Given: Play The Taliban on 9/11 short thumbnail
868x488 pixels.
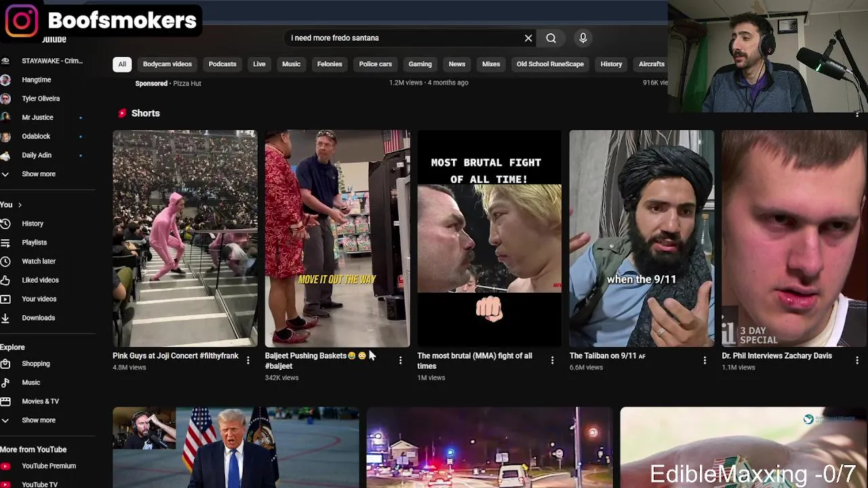Looking at the screenshot, I should [x=642, y=239].
